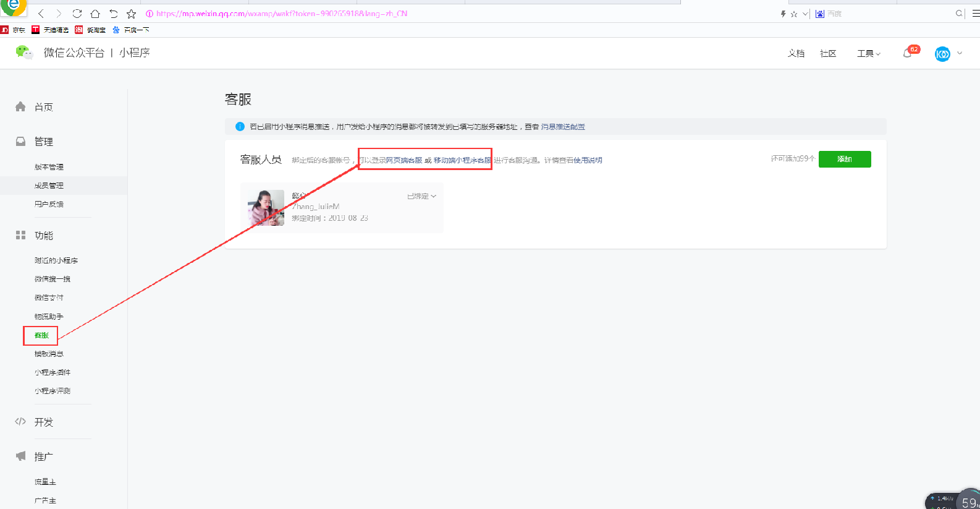Open the 爱淘宝 bookmark

click(90, 30)
